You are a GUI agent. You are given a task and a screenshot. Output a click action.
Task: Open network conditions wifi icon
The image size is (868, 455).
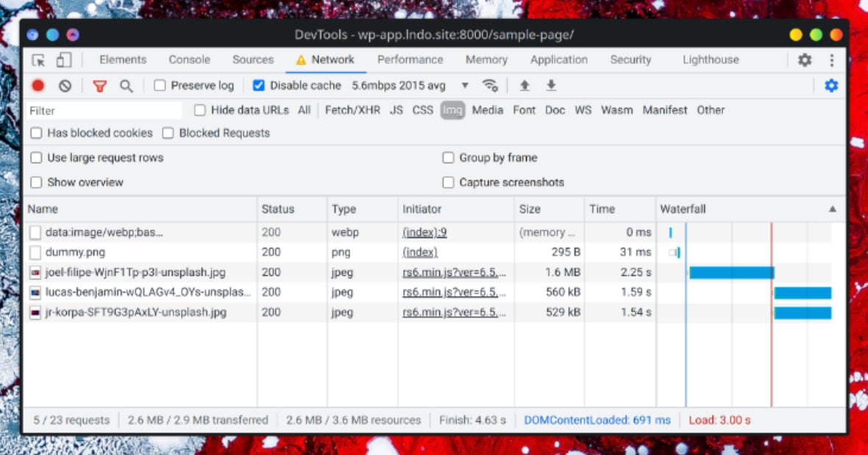491,86
